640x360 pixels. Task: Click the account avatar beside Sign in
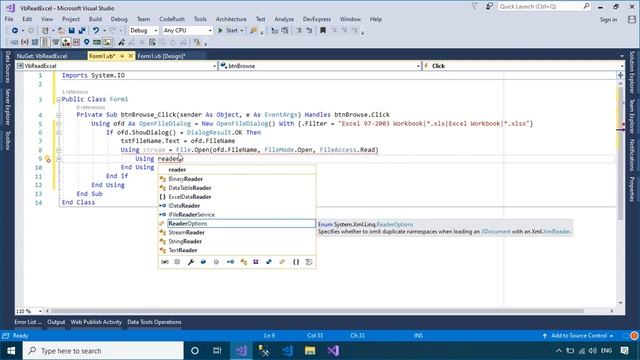point(632,19)
